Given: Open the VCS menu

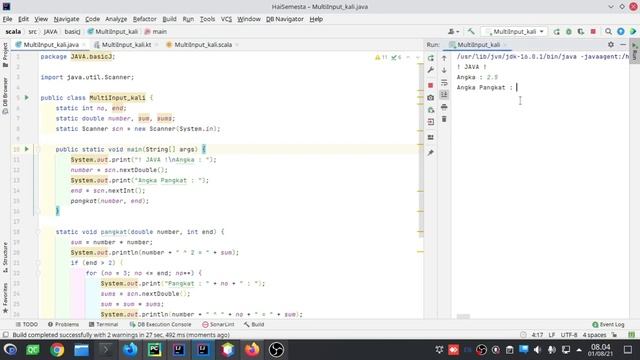Looking at the screenshot, I should (x=226, y=19).
